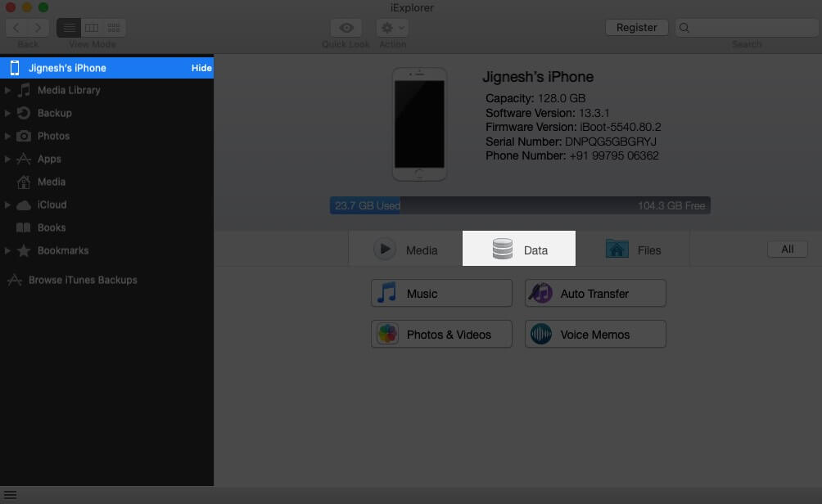This screenshot has height=504, width=822.
Task: Click the Backup restore icon
Action: [x=24, y=113]
